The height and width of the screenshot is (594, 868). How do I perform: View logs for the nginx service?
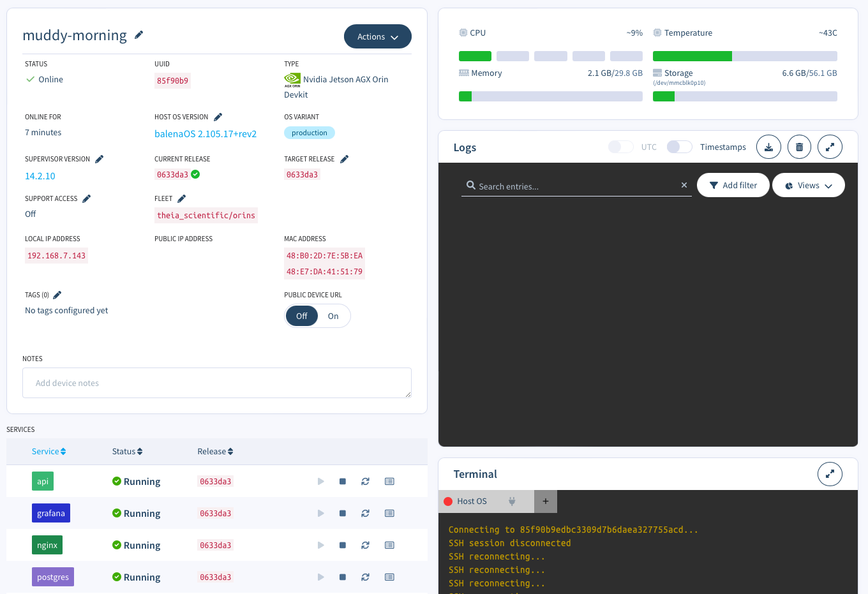point(389,545)
